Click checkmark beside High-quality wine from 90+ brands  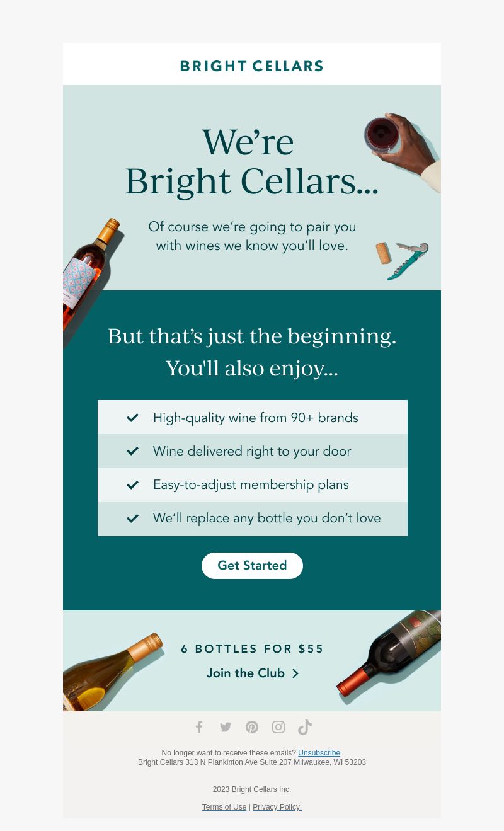pos(132,418)
